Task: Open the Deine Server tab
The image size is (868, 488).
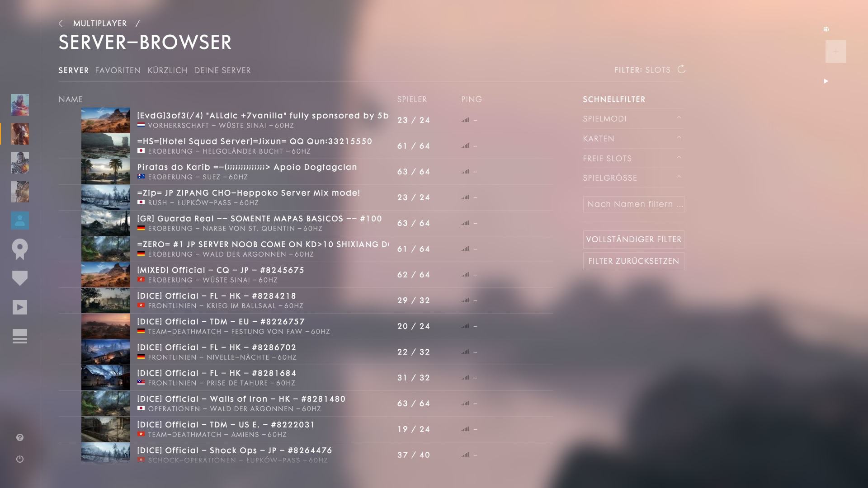Action: (x=222, y=70)
